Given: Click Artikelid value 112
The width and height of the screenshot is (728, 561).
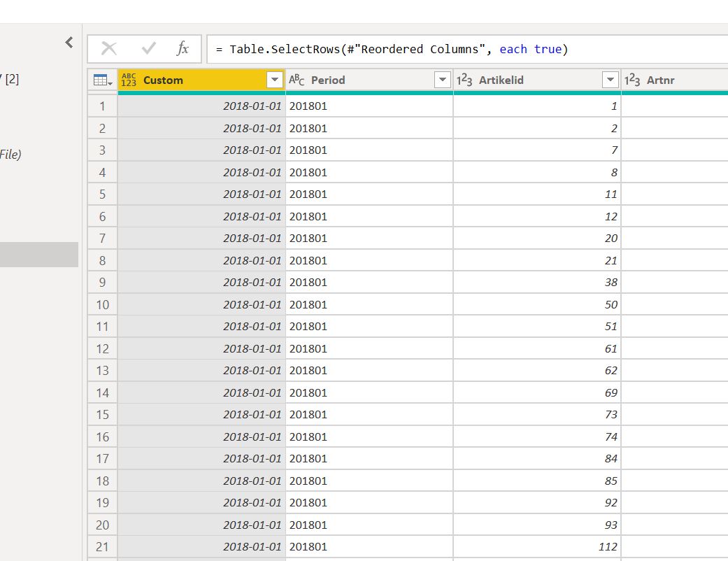Looking at the screenshot, I should 536,546.
